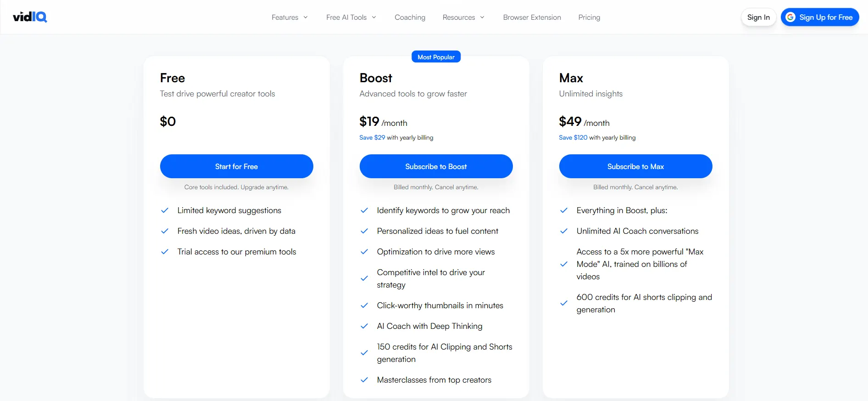Open the Browser Extension page
This screenshot has height=401, width=868.
tap(532, 17)
